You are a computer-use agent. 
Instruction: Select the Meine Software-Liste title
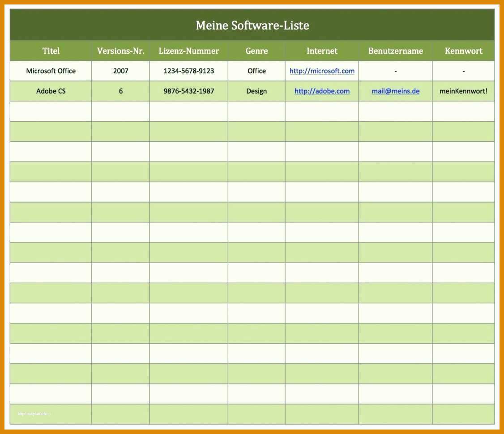(x=252, y=25)
